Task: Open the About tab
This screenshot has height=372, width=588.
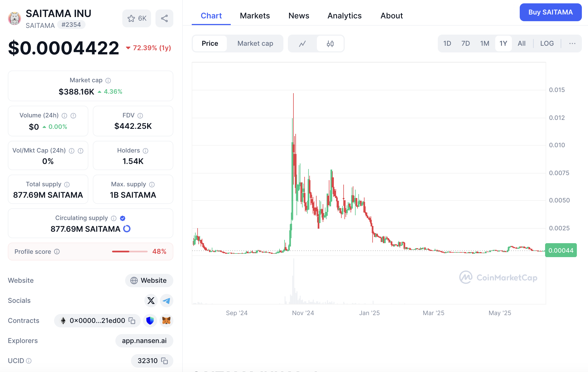Action: [392, 16]
